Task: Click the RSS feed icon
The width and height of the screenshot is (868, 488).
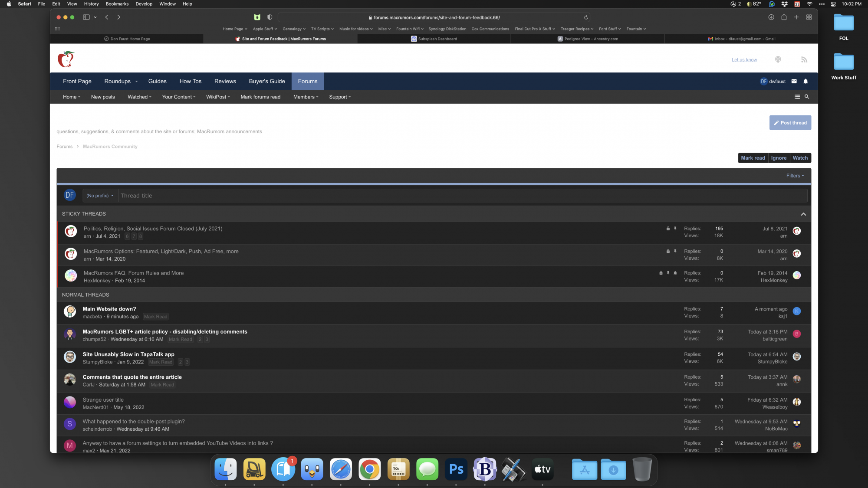Action: pos(804,59)
